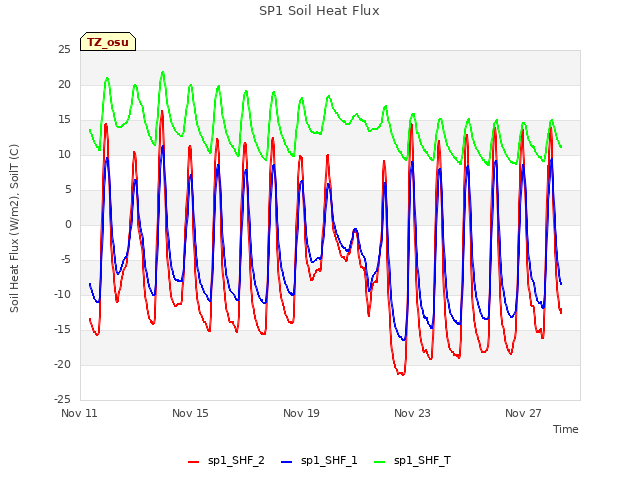Screen dimensions: 640x480
Task: Click the -5 y-axis tick label
Action: (x=66, y=260)
